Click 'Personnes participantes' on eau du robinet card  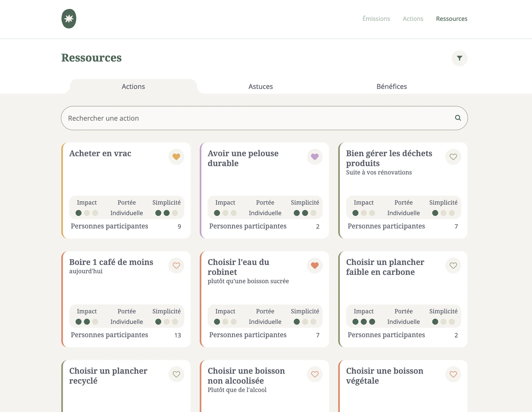pos(248,335)
